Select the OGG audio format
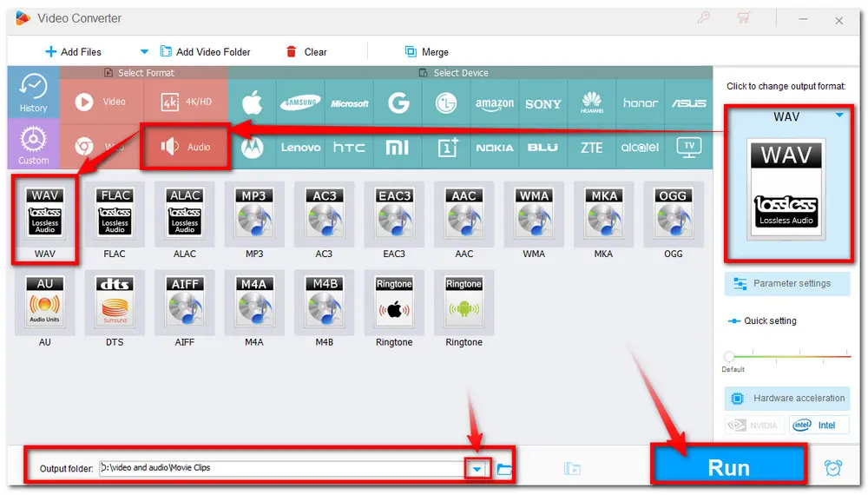868x495 pixels. click(x=674, y=221)
